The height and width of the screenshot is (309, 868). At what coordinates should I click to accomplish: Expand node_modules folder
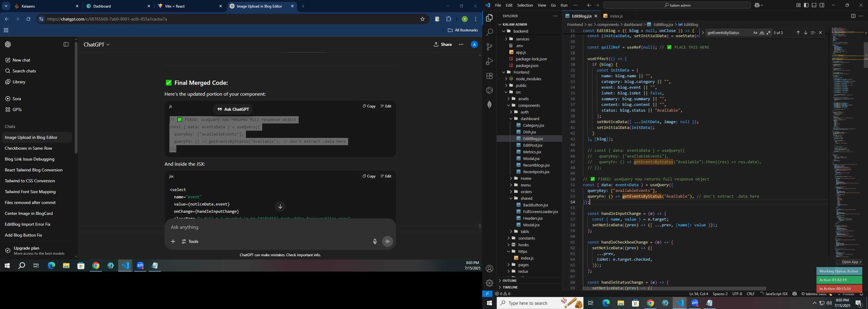coord(529,78)
